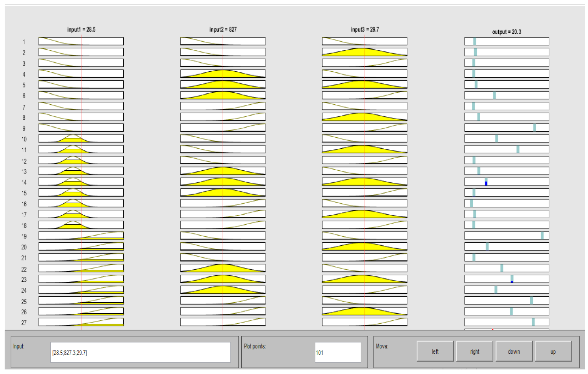Select rule number 27
The height and width of the screenshot is (374, 588).
pos(24,323)
